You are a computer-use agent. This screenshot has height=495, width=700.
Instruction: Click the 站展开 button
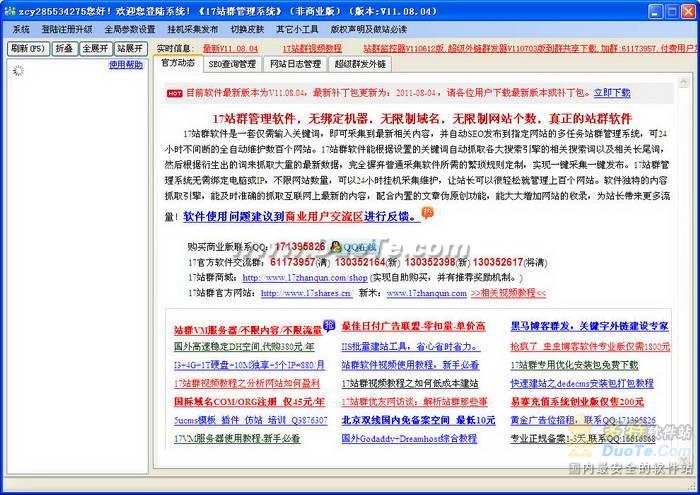coord(130,49)
